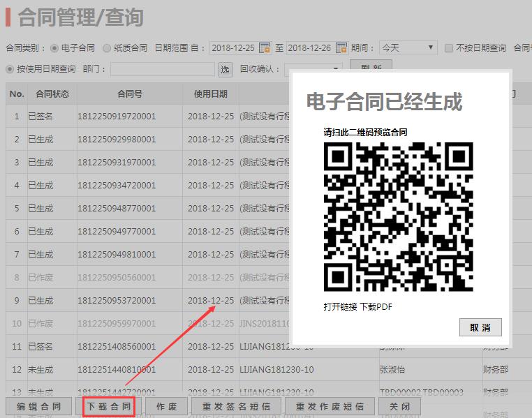Image resolution: width=532 pixels, height=418 pixels.
Task: Click the 部门 input field
Action: 163,69
